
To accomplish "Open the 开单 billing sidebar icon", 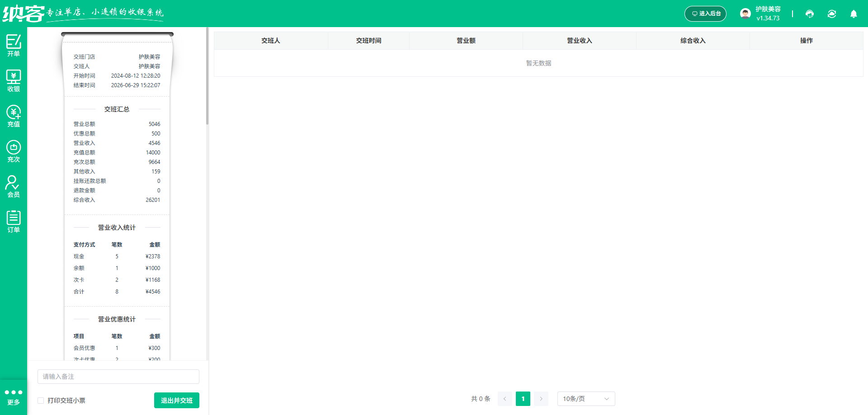I will (14, 46).
